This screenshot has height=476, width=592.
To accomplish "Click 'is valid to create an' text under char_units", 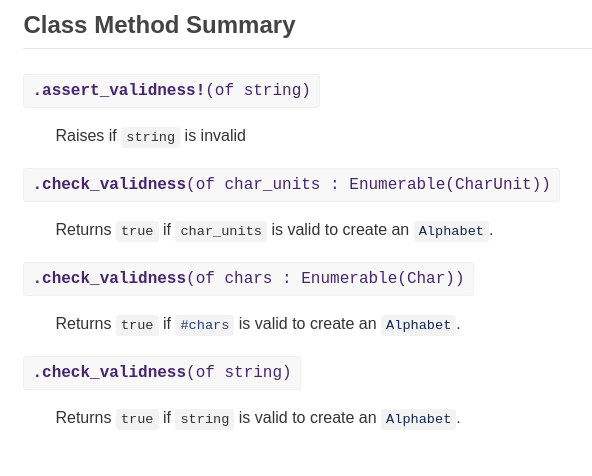I will pos(340,230).
